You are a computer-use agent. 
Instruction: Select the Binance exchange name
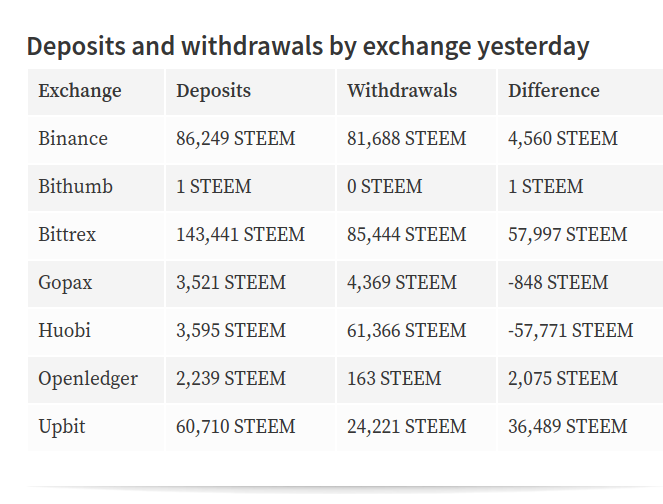(73, 139)
